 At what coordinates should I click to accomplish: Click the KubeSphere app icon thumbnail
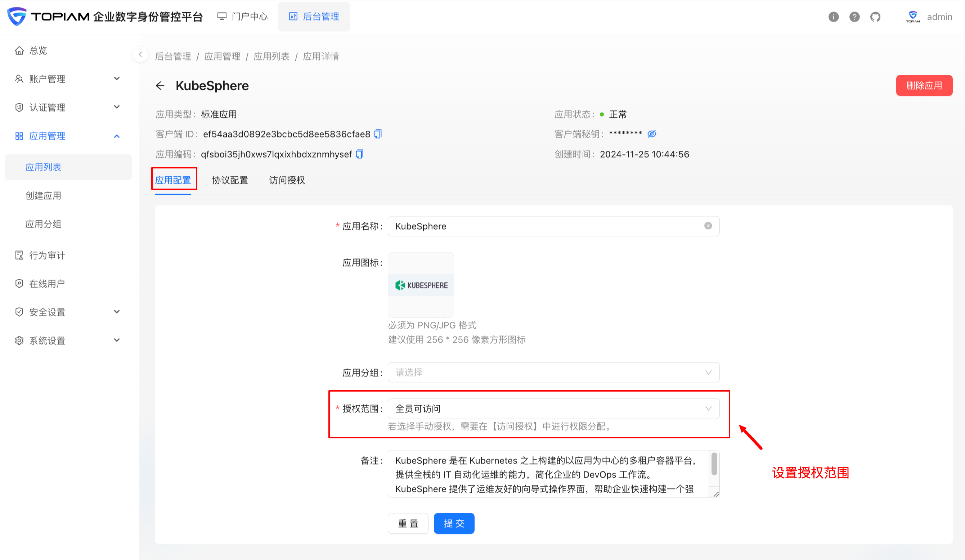[x=421, y=285]
